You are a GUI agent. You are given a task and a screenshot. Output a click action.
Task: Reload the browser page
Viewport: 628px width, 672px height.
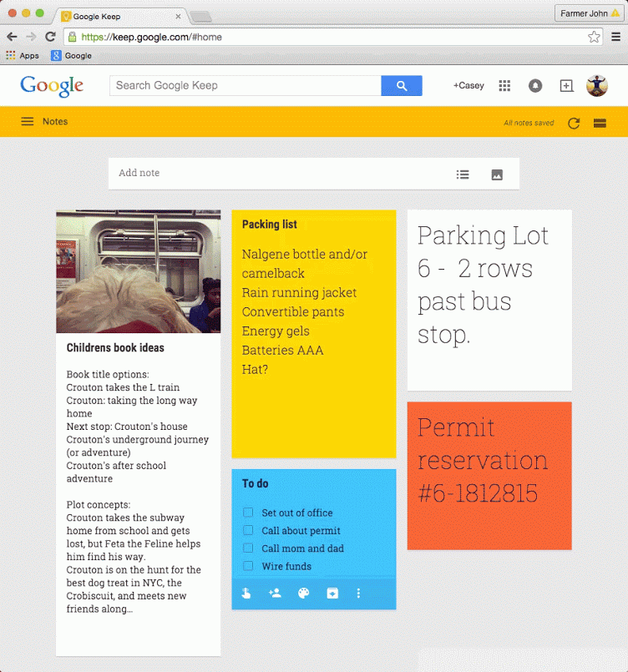click(51, 37)
